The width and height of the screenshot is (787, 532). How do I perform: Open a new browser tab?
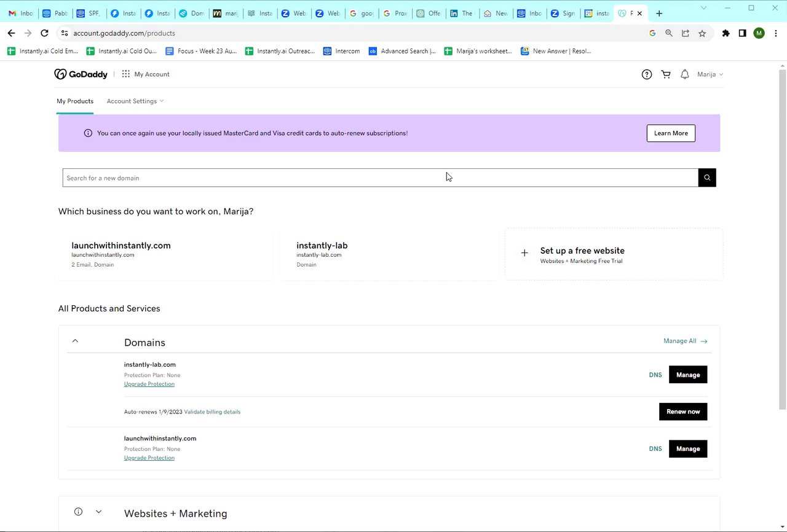click(x=659, y=13)
